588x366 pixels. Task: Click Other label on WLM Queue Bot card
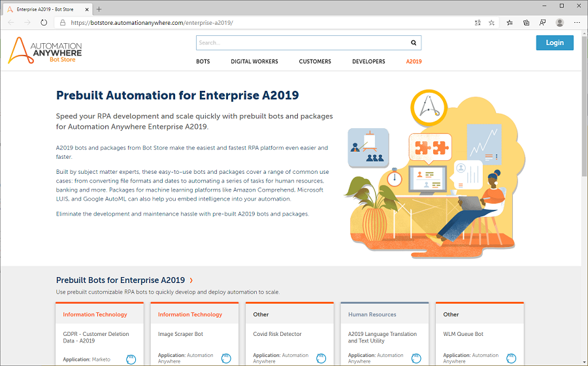(x=451, y=314)
